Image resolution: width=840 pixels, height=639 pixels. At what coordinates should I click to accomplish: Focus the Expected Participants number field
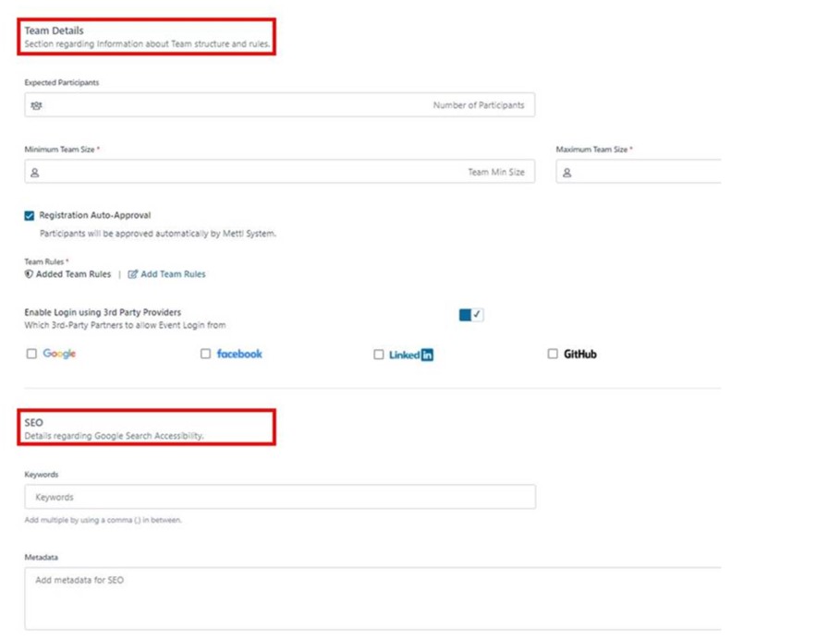[x=279, y=105]
